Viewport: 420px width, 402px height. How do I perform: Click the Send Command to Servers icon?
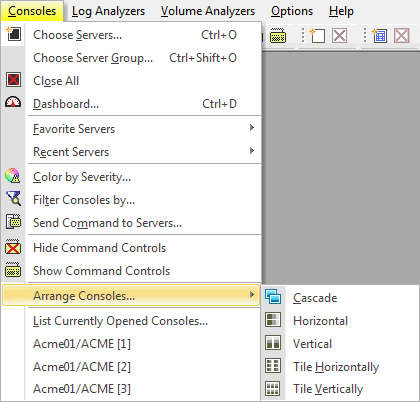point(13,221)
